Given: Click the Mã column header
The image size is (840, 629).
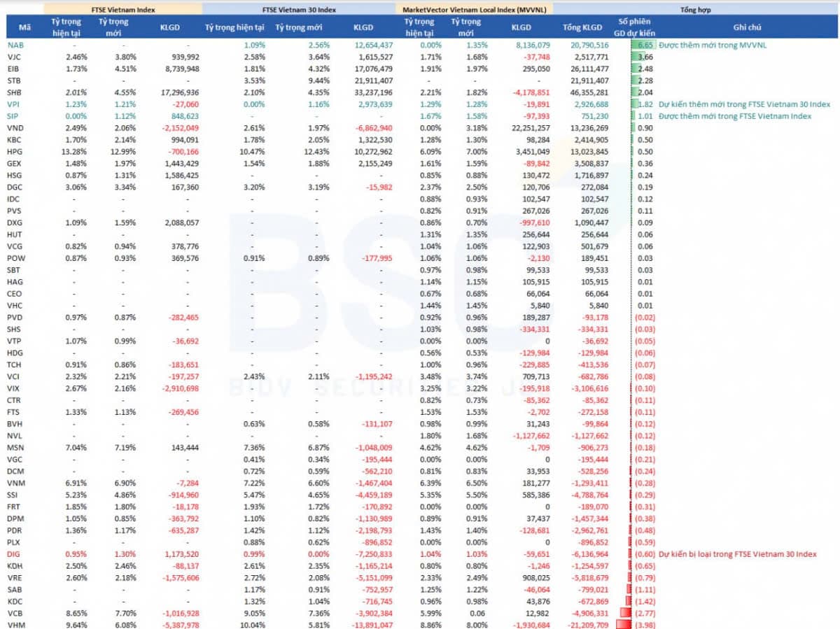Looking at the screenshot, I should [25, 27].
